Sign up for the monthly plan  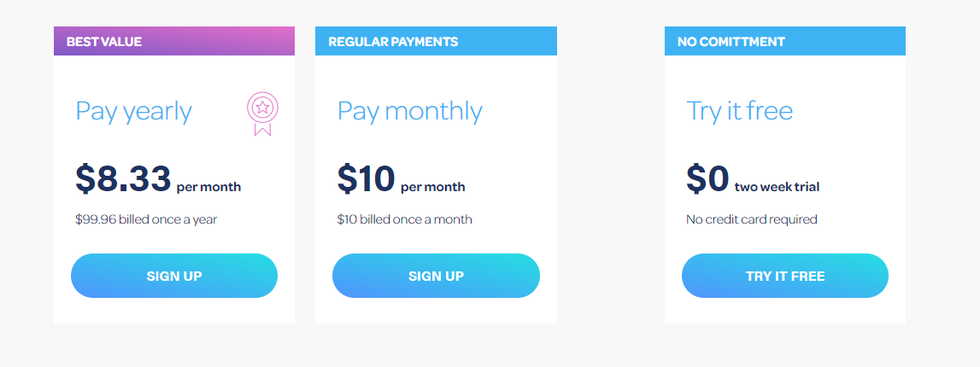(x=437, y=276)
